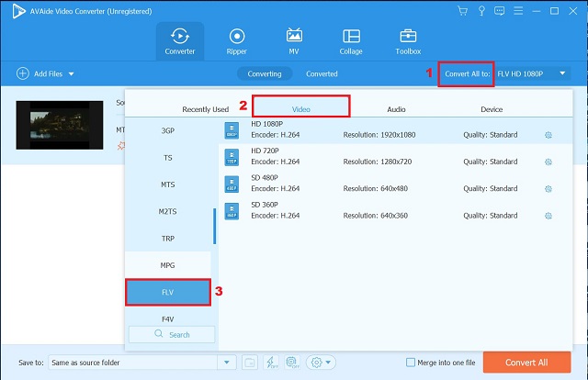Open the Ripper module
588x380 pixels.
pyautogui.click(x=237, y=41)
